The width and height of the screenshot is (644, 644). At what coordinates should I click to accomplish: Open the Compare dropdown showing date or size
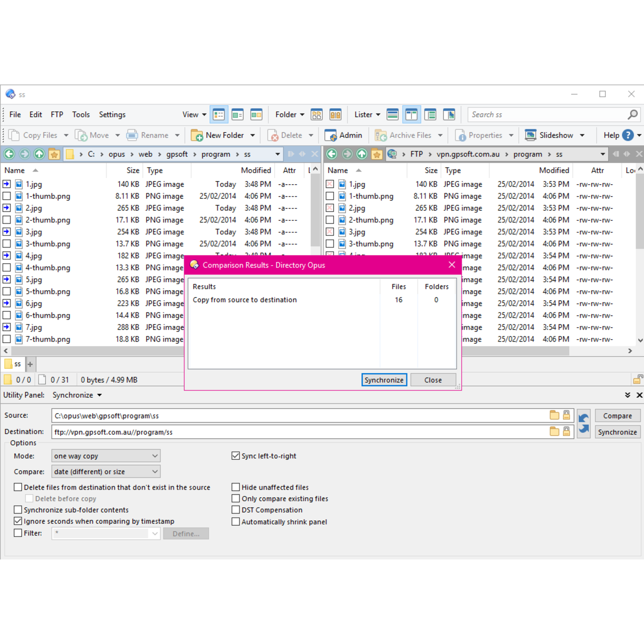pos(106,471)
